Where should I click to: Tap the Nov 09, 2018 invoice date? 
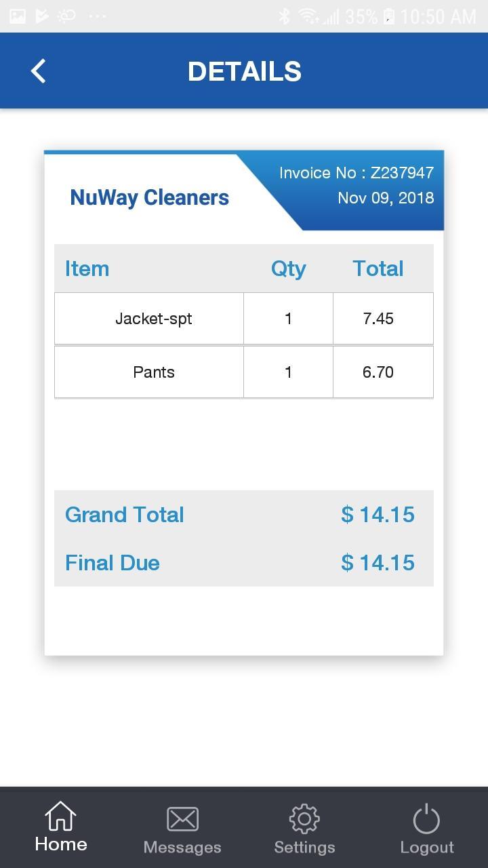[x=386, y=199]
